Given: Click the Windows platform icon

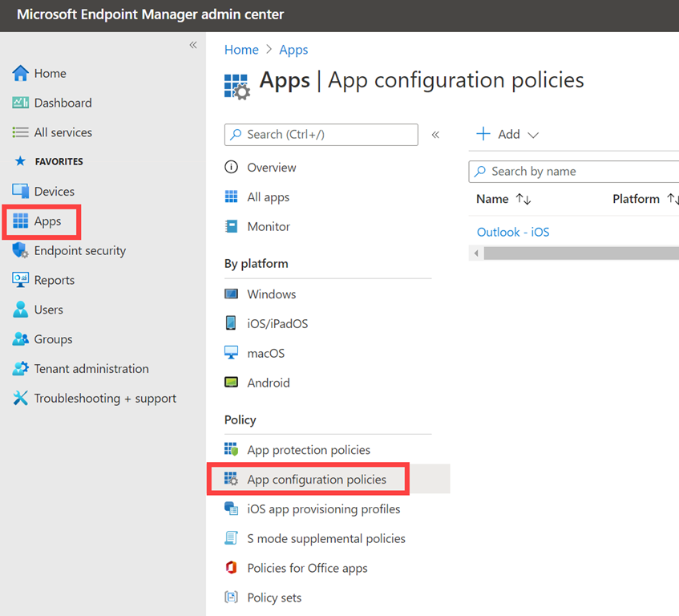Looking at the screenshot, I should click(x=232, y=294).
